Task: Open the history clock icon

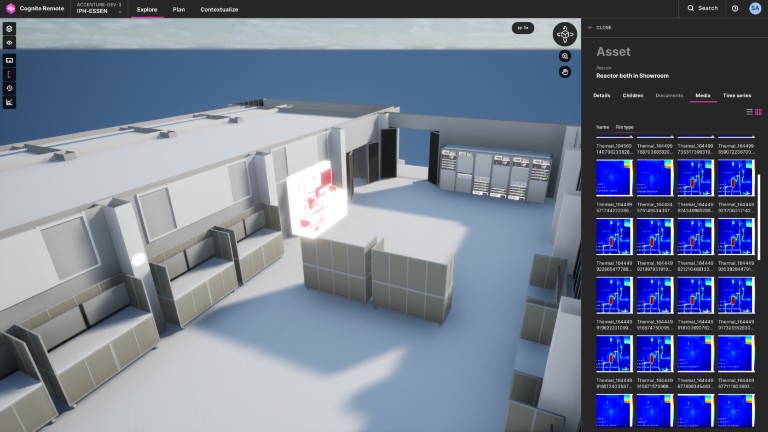Action: pos(9,88)
